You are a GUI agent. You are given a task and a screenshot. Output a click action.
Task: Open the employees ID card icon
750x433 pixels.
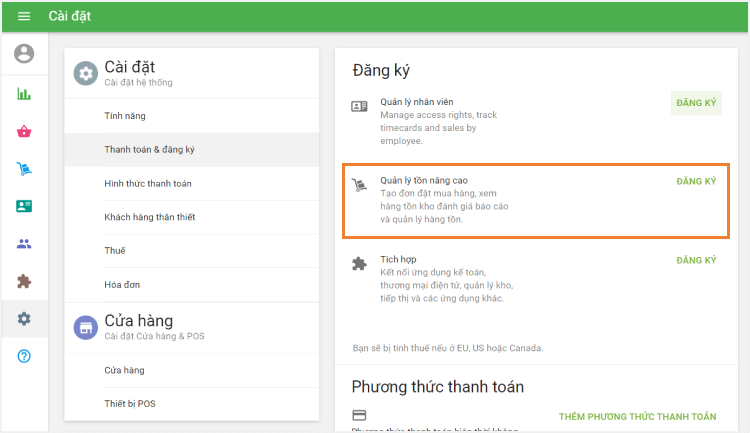[x=24, y=206]
